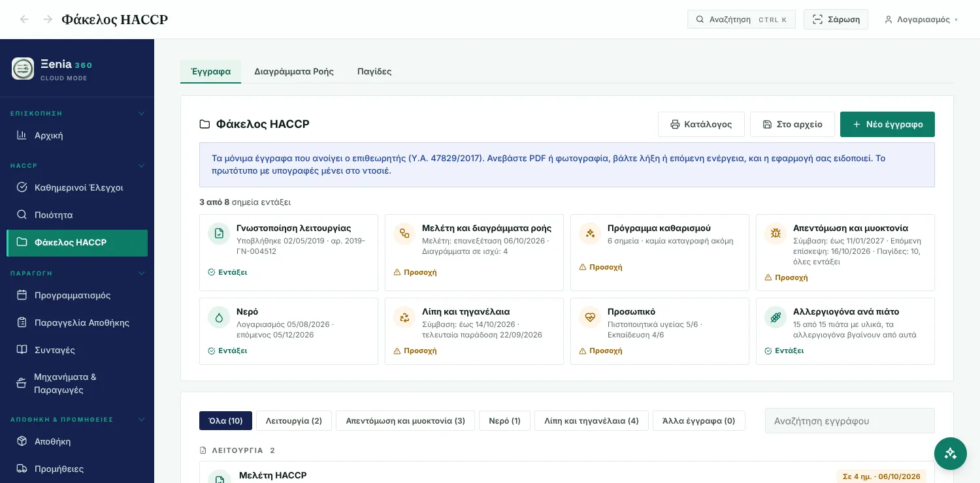
Task: Click the Αρχική chart icon in the sidebar
Action: [22, 135]
